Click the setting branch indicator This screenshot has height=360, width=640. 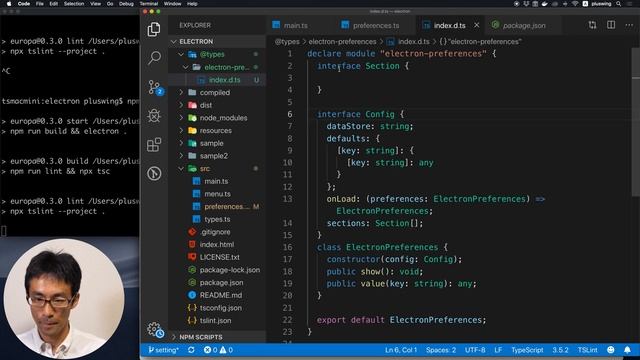[163, 350]
